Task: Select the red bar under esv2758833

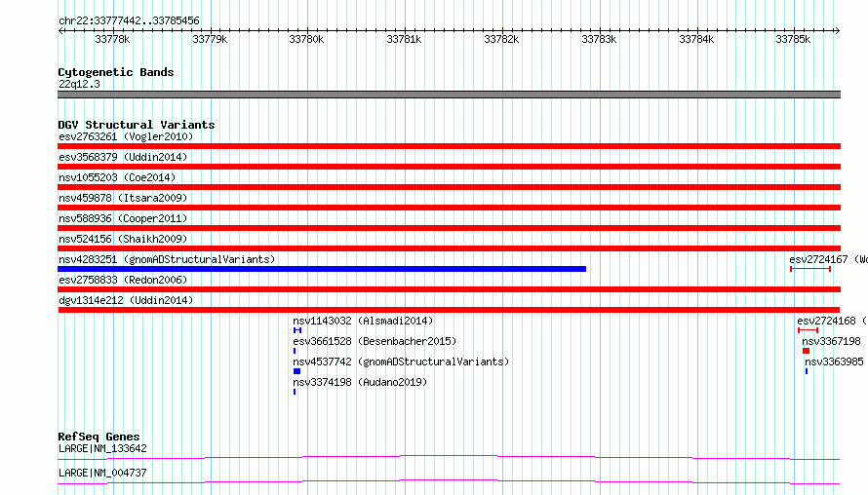Action: click(x=449, y=289)
